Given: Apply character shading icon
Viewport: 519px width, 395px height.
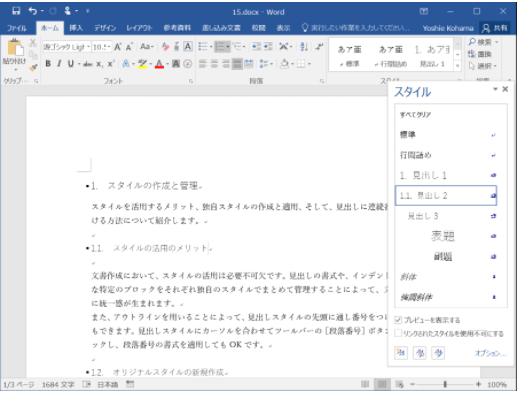Looking at the screenshot, I should tap(176, 64).
